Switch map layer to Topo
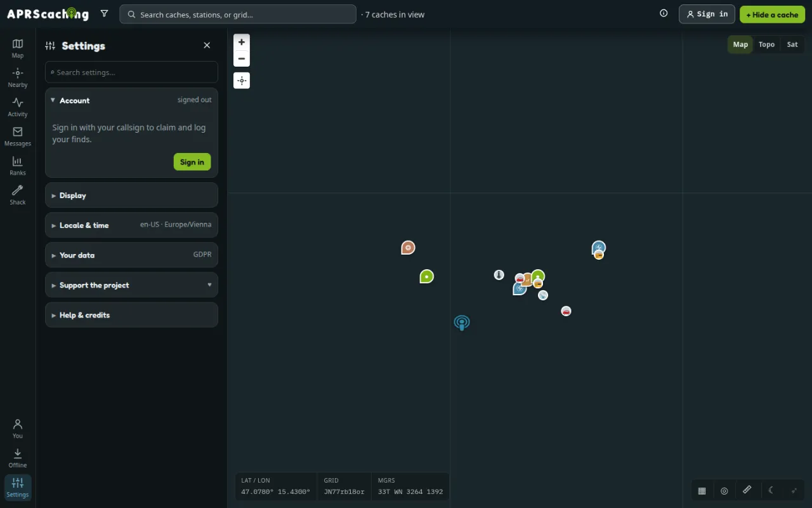Screen dimensions: 812x508 [x=766, y=44]
